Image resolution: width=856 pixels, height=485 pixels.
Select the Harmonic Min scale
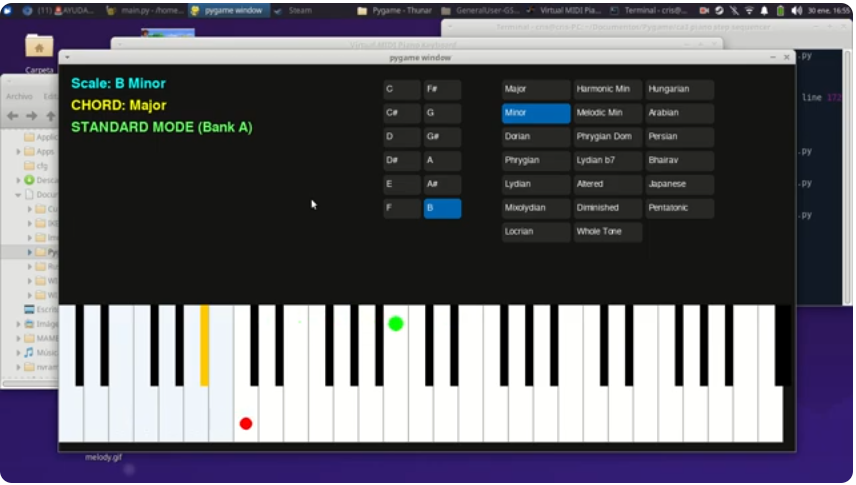click(608, 89)
